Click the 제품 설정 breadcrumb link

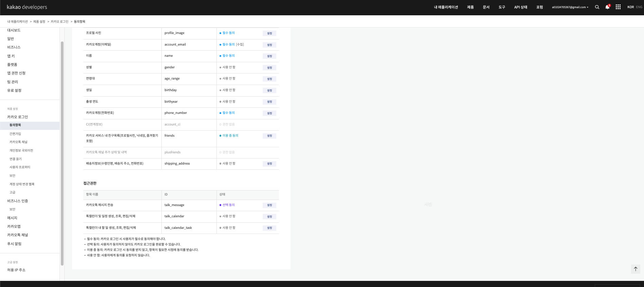[39, 21]
